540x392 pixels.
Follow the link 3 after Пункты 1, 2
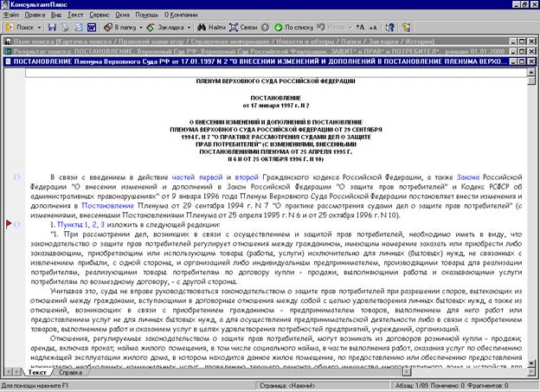tap(102, 225)
